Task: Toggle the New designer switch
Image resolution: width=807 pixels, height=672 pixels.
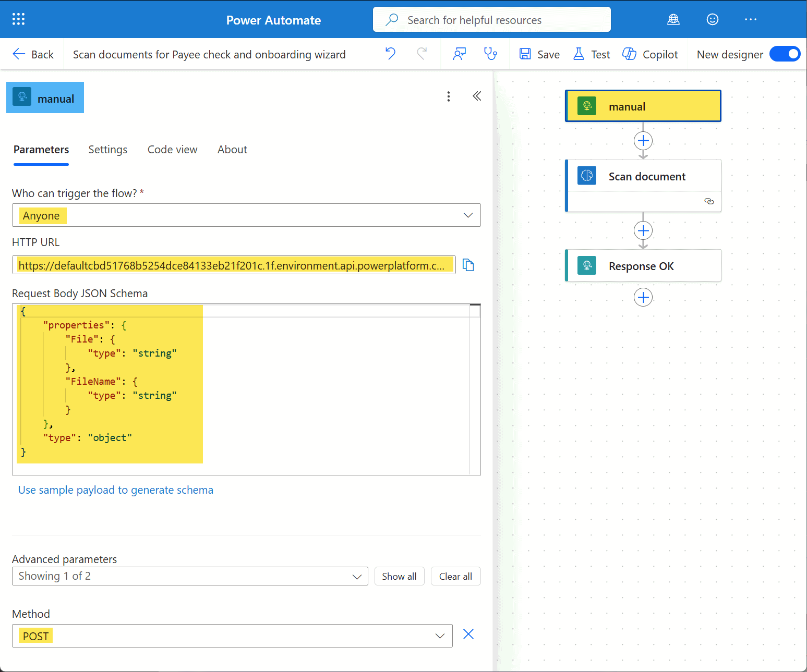Action: coord(785,54)
